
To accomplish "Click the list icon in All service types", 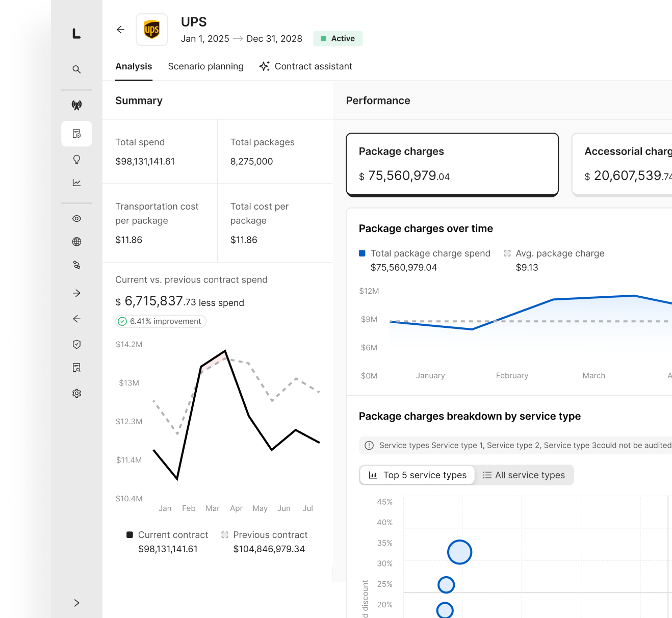I will [x=487, y=475].
